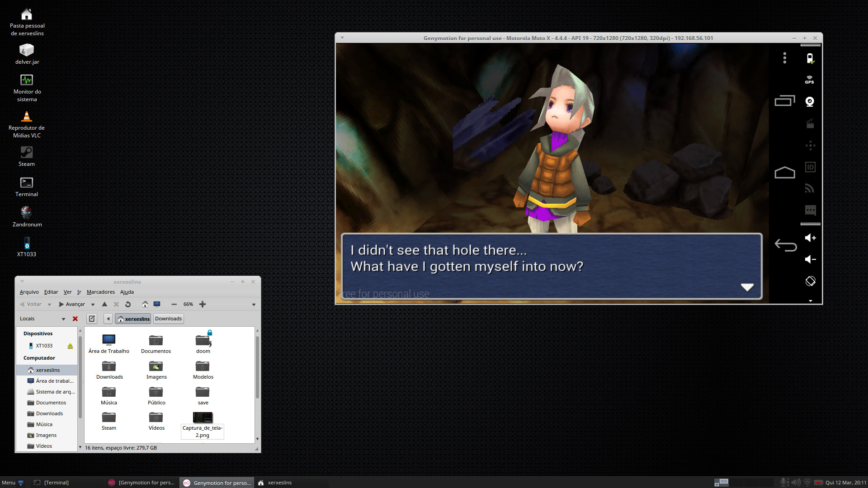This screenshot has width=868, height=488.
Task: Select Pasta pessoal home desktop icon
Action: 27,22
